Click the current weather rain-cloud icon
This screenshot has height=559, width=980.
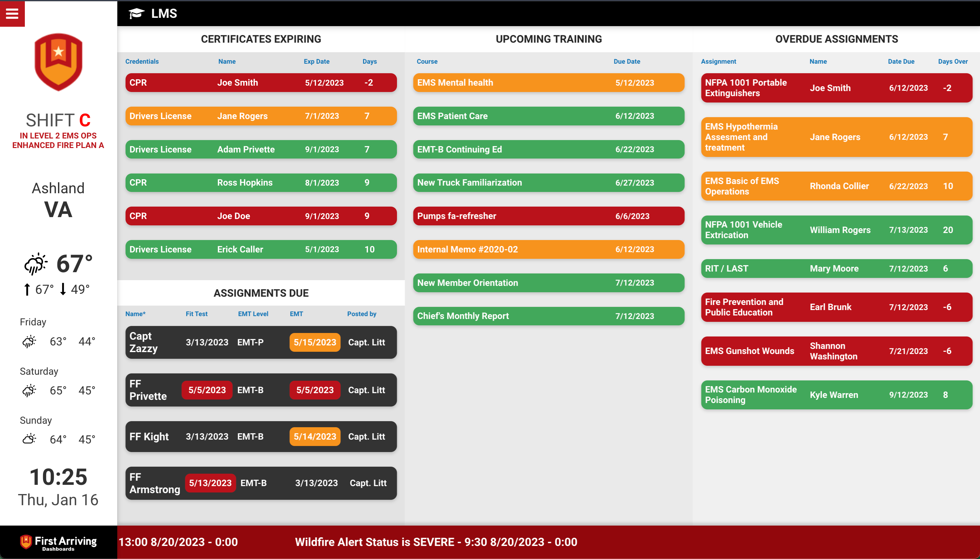click(x=36, y=264)
